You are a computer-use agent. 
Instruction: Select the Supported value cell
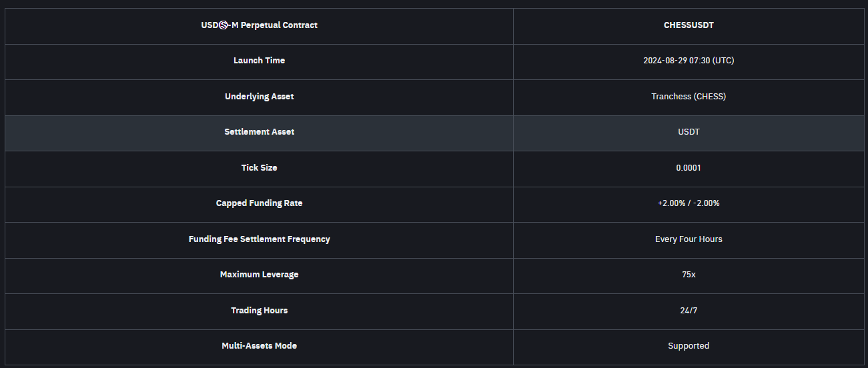point(689,346)
